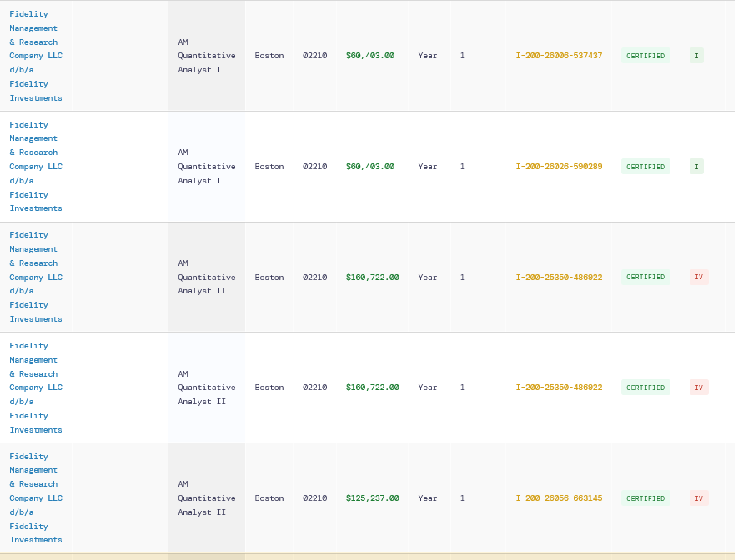
Task: Click the CERTIFIED badge for case I-200-26006-537437
Action: [x=645, y=56]
